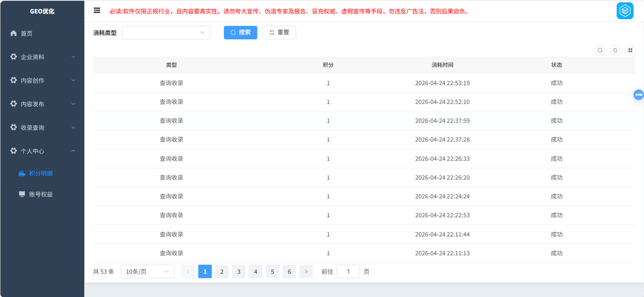Click the blue 44M floating badge
This screenshot has width=644, height=297.
(638, 94)
